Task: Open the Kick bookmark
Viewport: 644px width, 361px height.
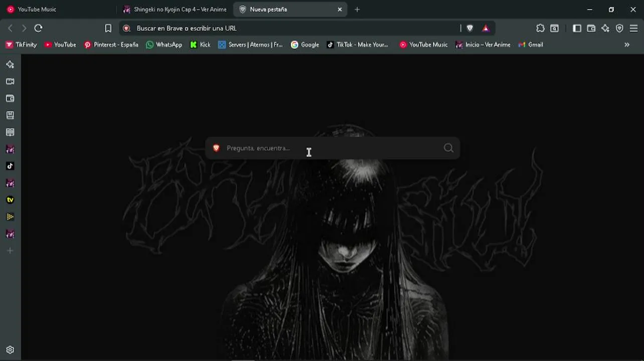Action: pos(200,45)
